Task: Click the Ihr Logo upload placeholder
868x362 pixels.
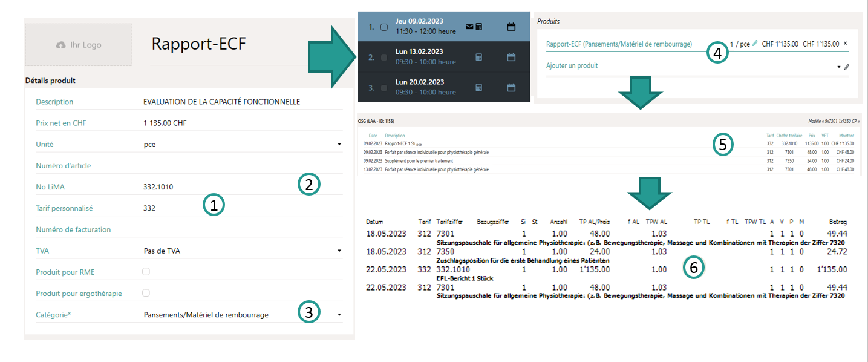Action: pyautogui.click(x=78, y=45)
